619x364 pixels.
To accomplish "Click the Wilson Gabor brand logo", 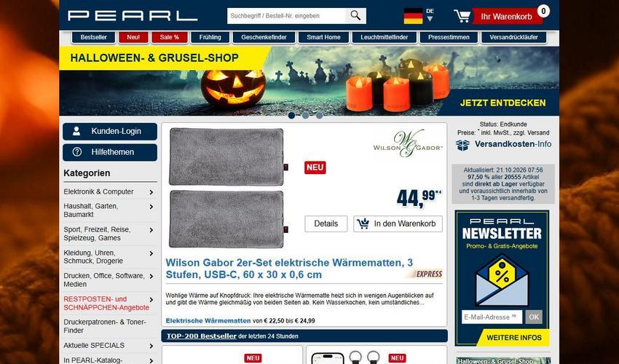I will coord(408,143).
